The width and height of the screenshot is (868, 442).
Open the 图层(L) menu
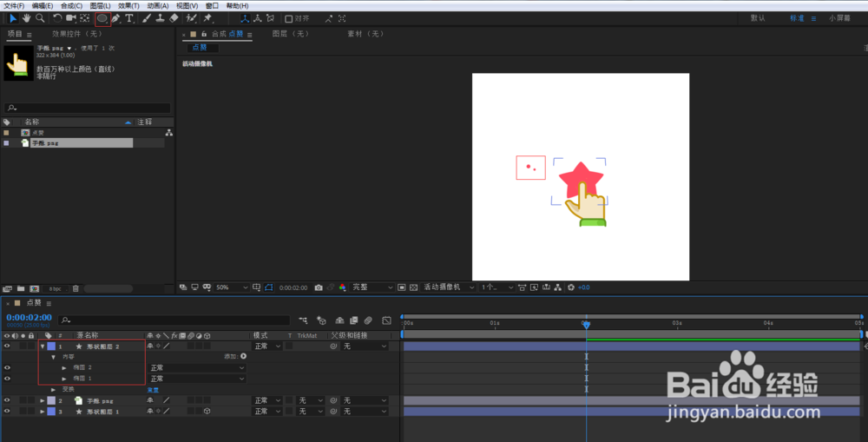[x=100, y=5]
